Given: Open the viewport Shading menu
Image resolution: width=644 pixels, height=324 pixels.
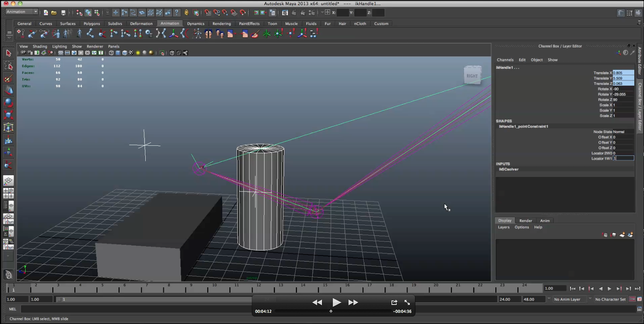Looking at the screenshot, I should tap(40, 46).
